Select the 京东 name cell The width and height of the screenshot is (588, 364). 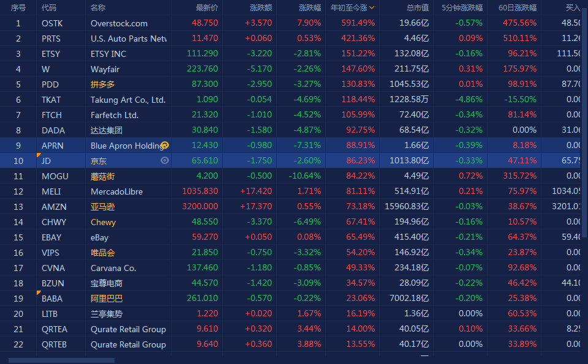pos(99,161)
